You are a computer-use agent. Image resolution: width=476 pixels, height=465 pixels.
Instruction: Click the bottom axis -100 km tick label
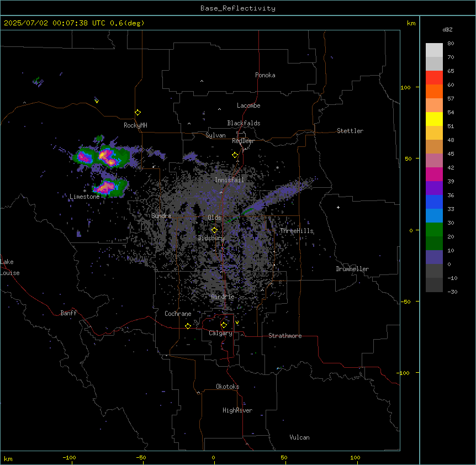pyautogui.click(x=69, y=457)
